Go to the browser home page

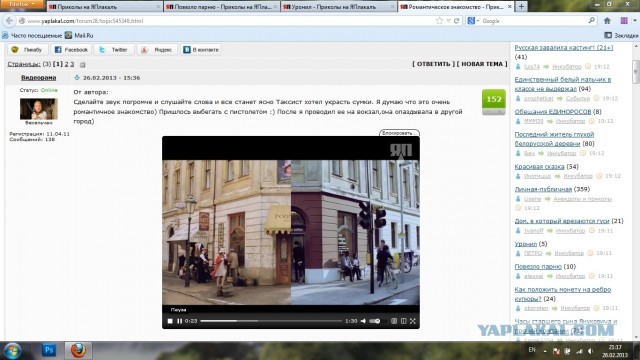(x=607, y=21)
